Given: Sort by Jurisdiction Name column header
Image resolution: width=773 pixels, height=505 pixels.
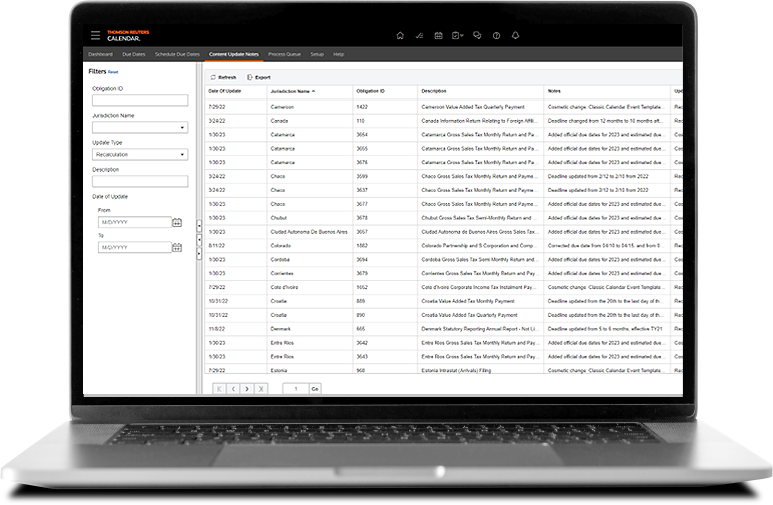Looking at the screenshot, I should tap(290, 91).
